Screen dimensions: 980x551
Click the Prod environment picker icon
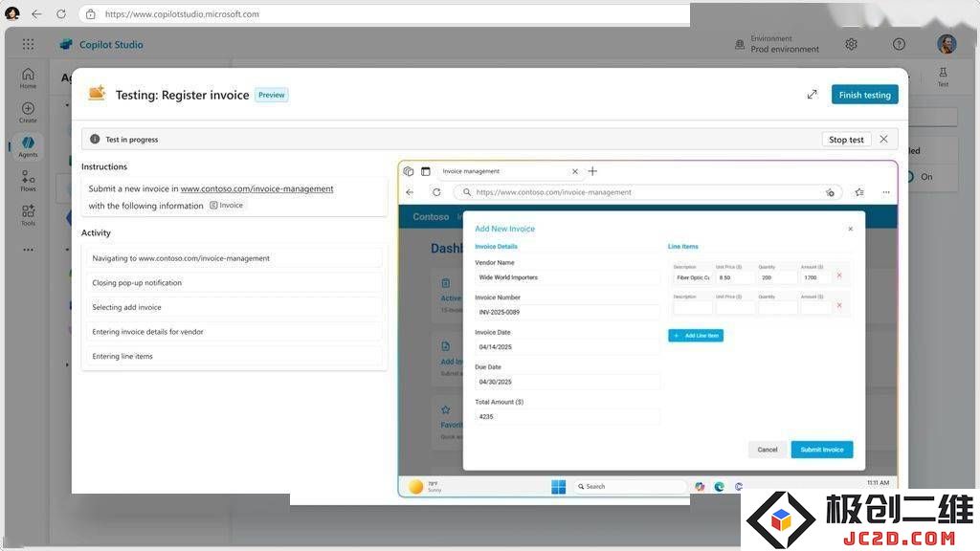click(740, 44)
